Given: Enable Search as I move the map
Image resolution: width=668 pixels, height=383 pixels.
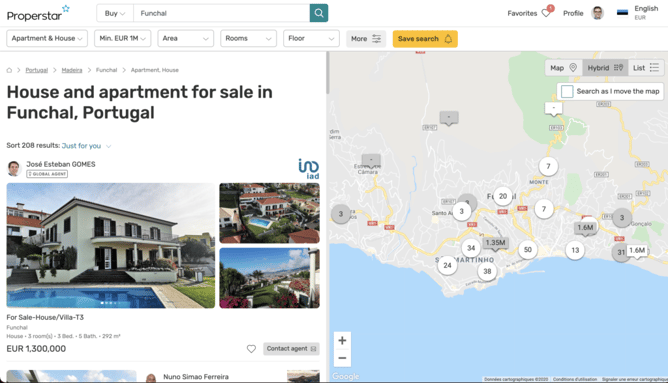Looking at the screenshot, I should click(567, 92).
